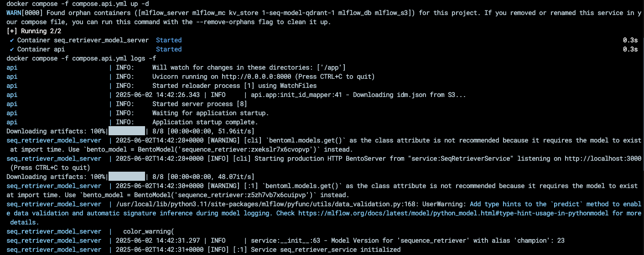Click the Started status for seq_retriever_model_server
Screen dimensions: 644x255
pyautogui.click(x=169, y=40)
